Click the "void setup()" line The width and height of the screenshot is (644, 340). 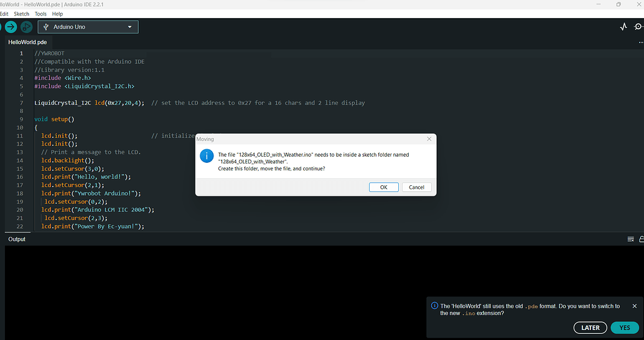pos(54,119)
